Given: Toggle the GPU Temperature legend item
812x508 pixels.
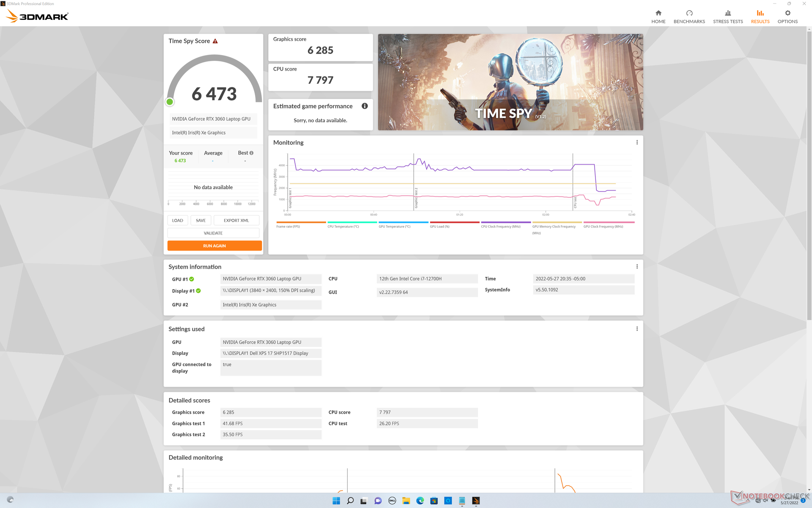Looking at the screenshot, I should pyautogui.click(x=394, y=226).
